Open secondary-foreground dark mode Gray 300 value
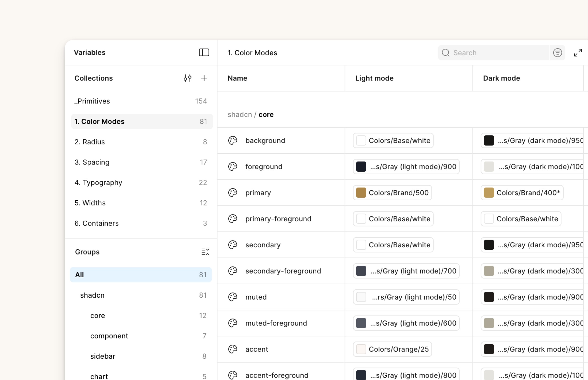Viewport: 588px width, 380px height. coord(532,271)
